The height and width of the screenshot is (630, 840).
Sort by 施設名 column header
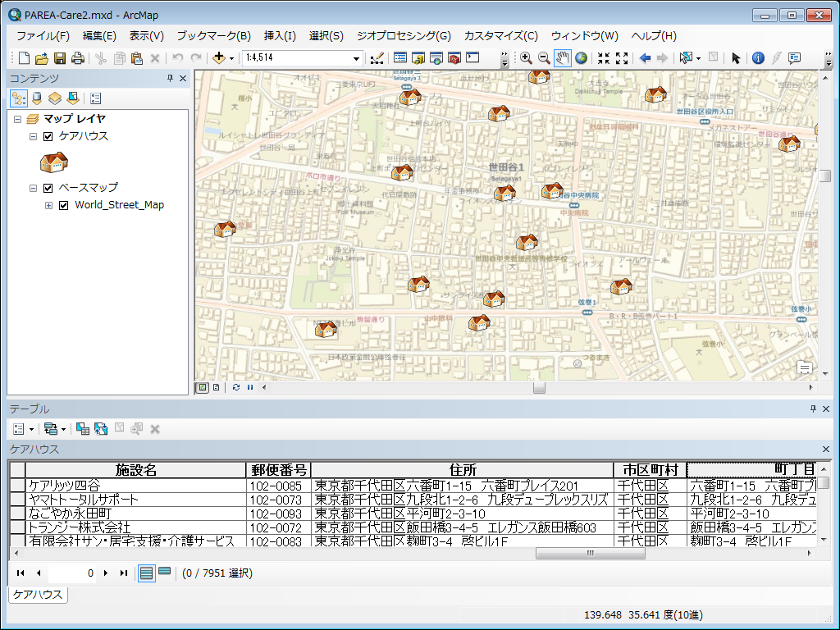coord(135,470)
